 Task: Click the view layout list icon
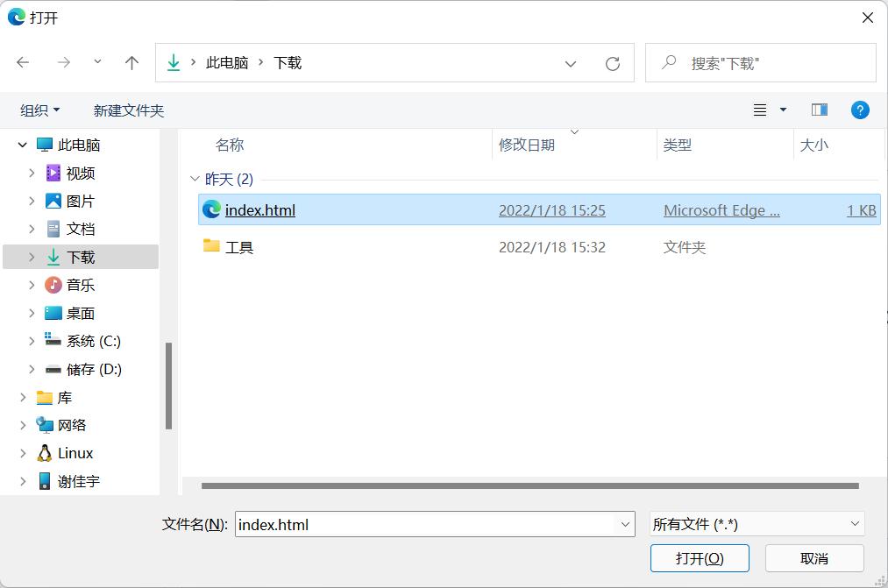coord(760,110)
